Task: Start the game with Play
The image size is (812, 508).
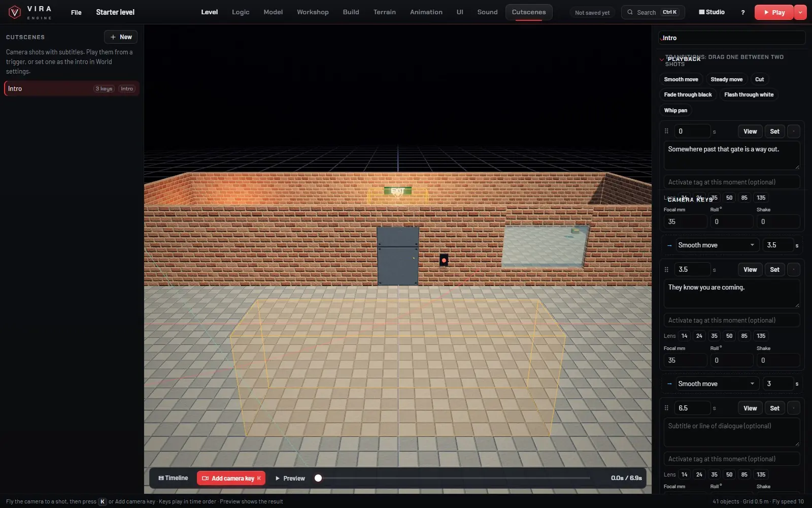Action: [774, 12]
